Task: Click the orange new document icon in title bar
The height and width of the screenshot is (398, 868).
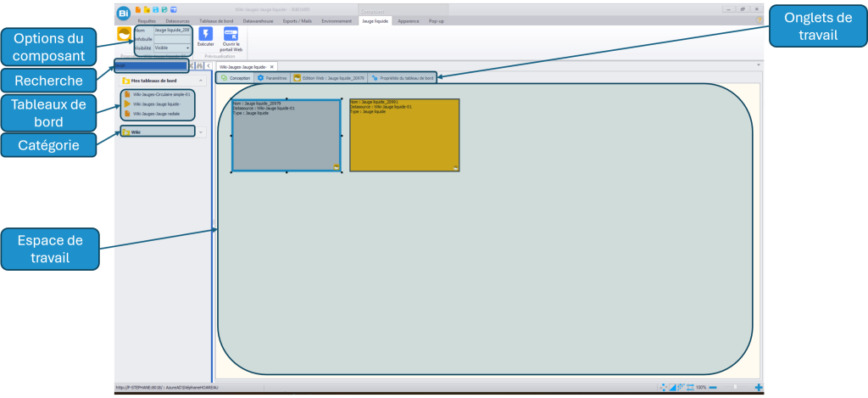Action: click(x=138, y=10)
